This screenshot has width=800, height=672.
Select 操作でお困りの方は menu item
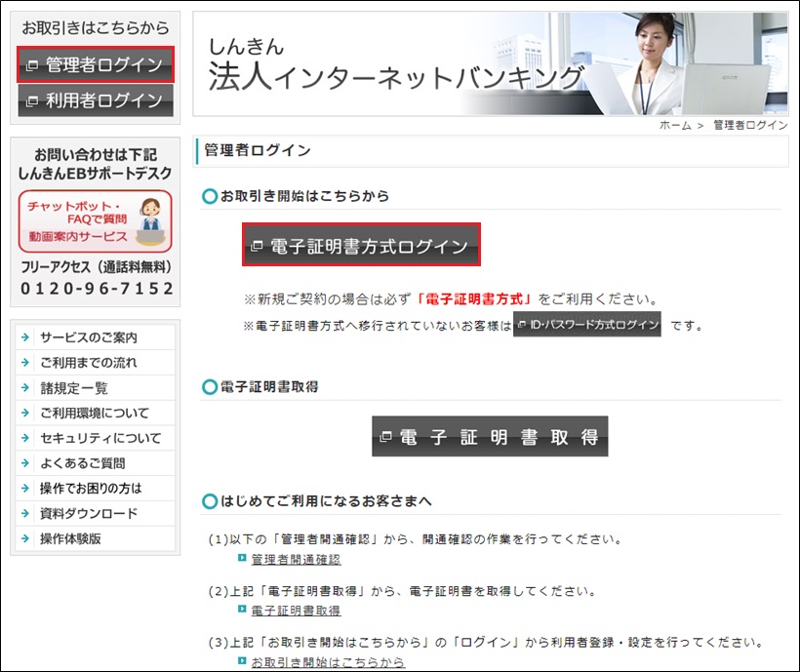click(91, 489)
